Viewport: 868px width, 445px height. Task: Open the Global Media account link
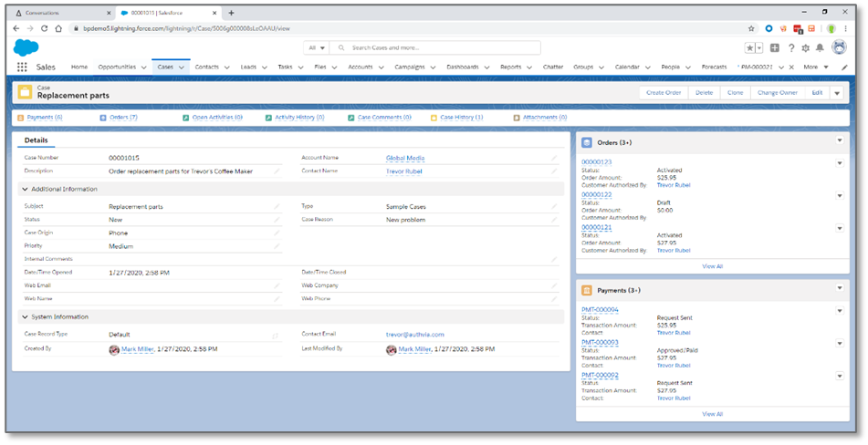point(405,158)
